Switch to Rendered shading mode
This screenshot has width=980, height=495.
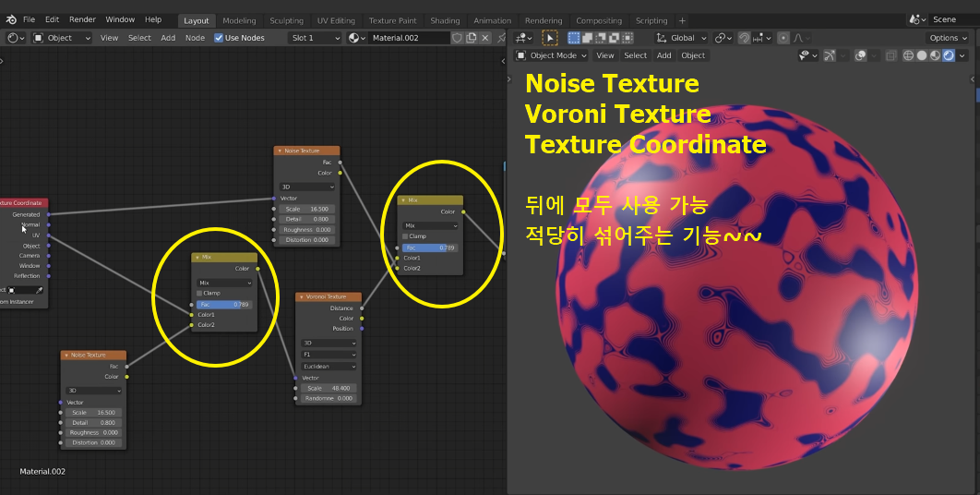coord(949,55)
